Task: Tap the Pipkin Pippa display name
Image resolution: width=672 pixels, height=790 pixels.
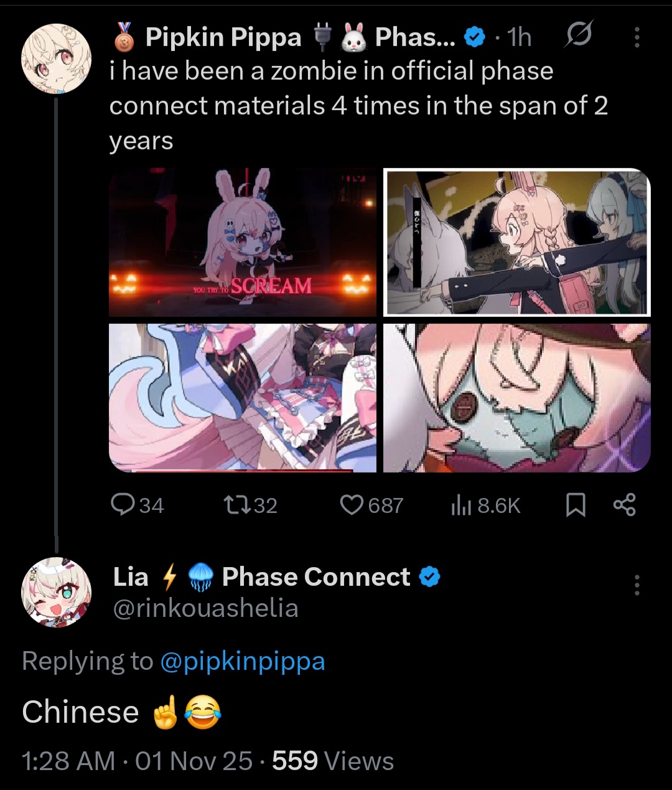Action: [223, 37]
